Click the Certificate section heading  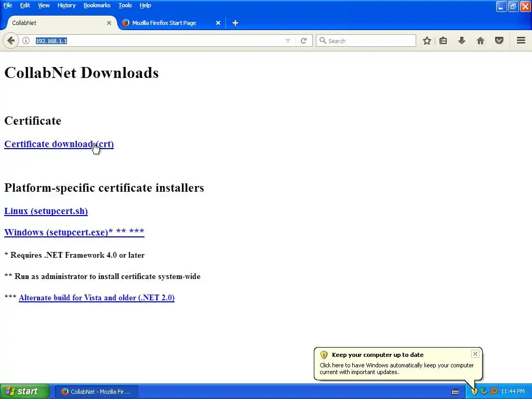coord(33,121)
